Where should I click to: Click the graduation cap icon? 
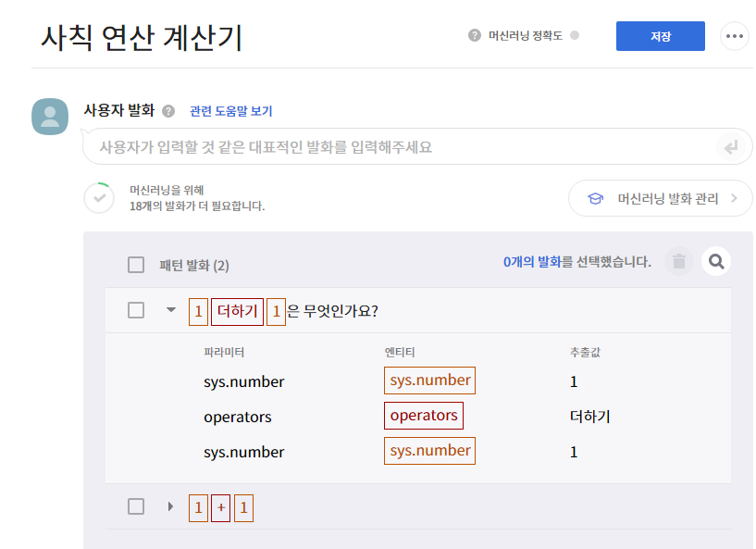(595, 198)
